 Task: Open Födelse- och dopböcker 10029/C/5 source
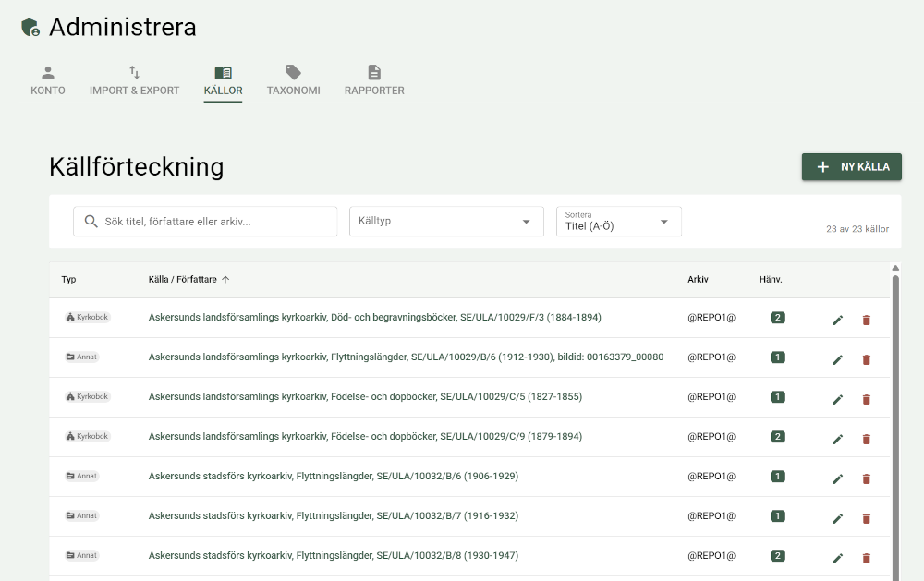click(365, 396)
